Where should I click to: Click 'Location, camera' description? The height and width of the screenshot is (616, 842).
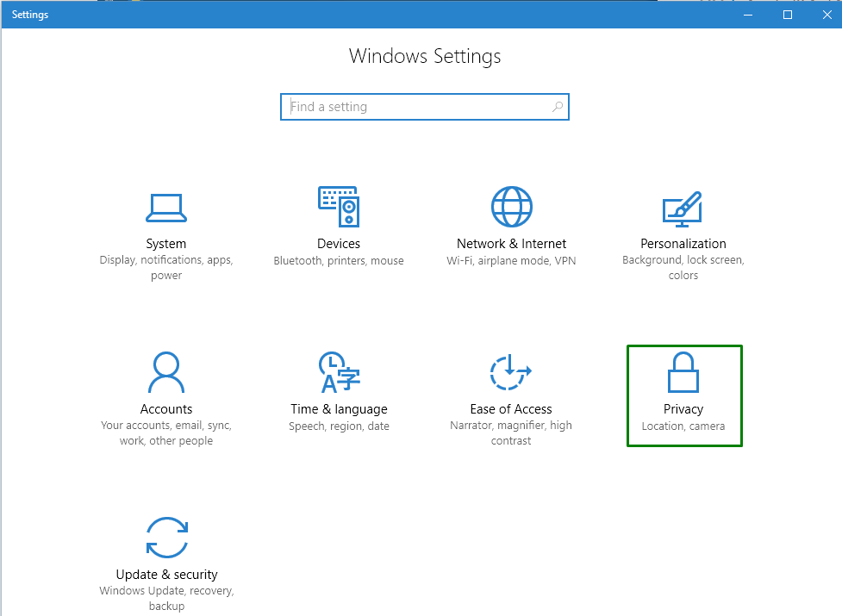coord(683,426)
